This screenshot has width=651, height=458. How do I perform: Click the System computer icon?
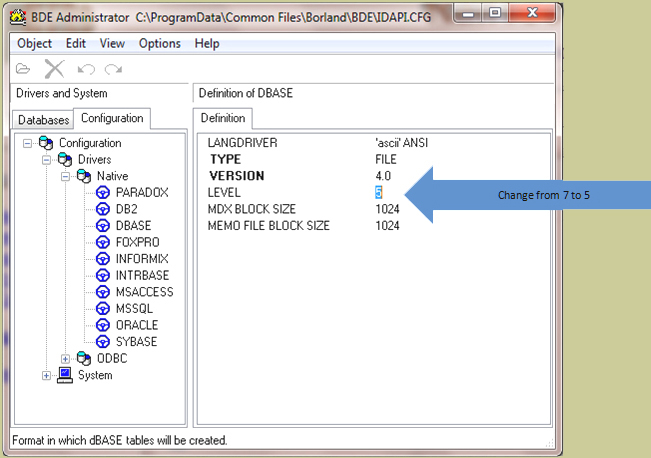(65, 375)
